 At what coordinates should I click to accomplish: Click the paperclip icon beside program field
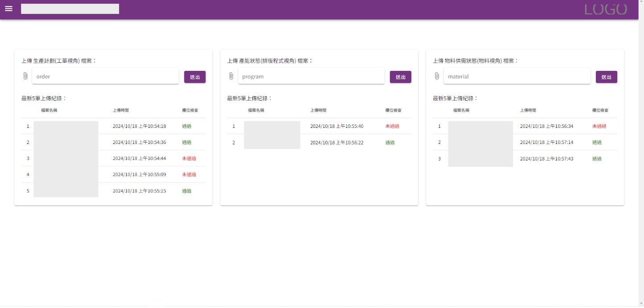coord(231,76)
